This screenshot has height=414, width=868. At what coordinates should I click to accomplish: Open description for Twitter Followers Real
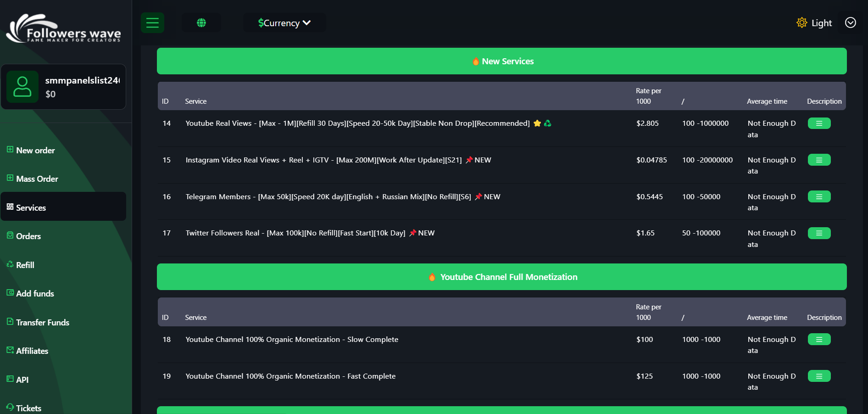click(819, 233)
